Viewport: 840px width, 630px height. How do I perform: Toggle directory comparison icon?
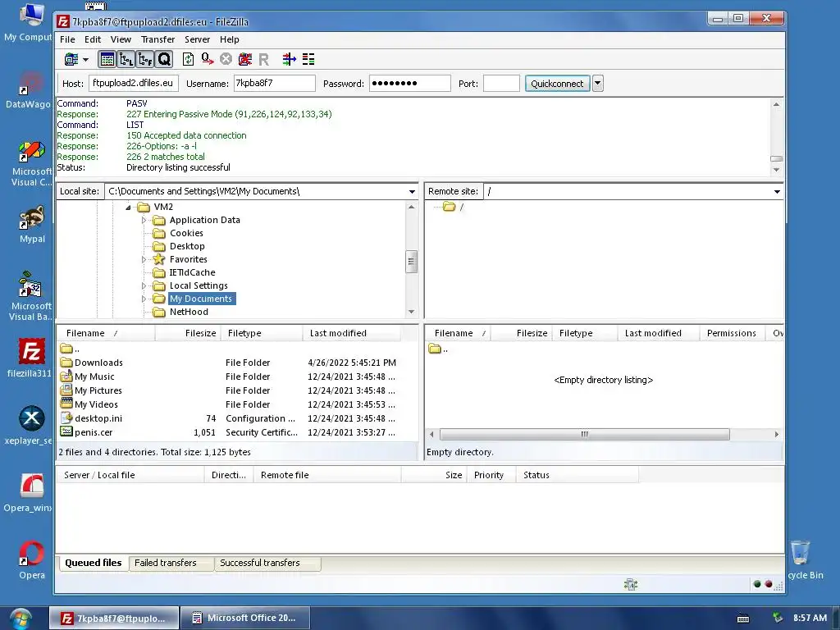point(308,59)
